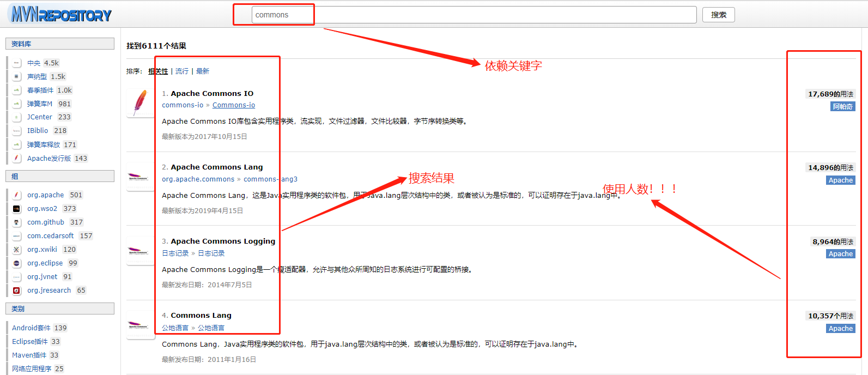Select the IBiblio repository icon

click(17, 131)
